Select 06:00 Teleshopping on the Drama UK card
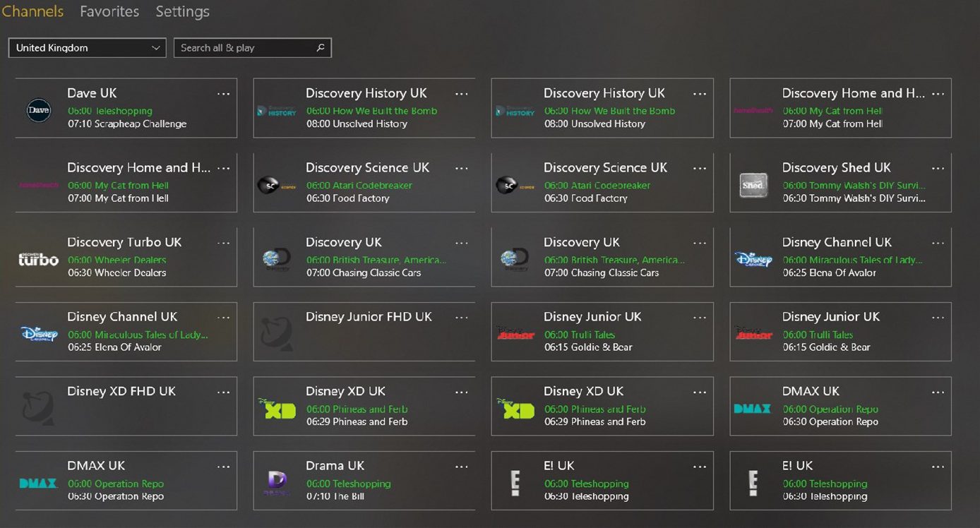This screenshot has width=980, height=528. 349,484
